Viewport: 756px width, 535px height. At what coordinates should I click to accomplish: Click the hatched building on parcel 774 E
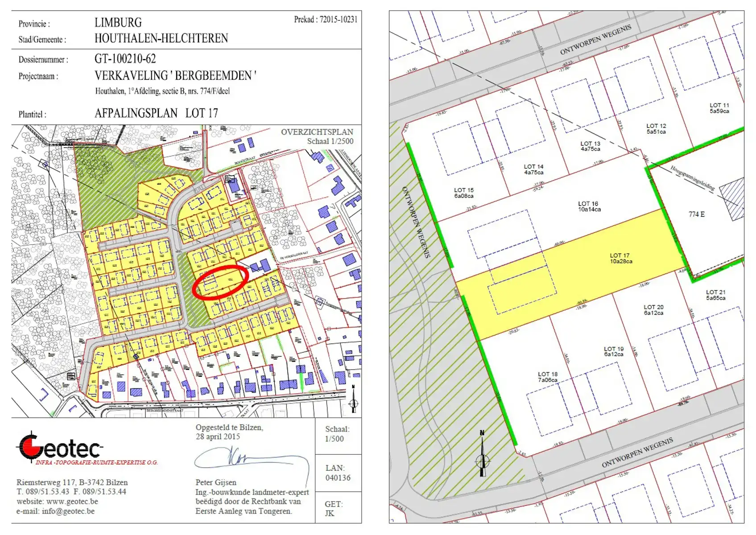pyautogui.click(x=732, y=198)
